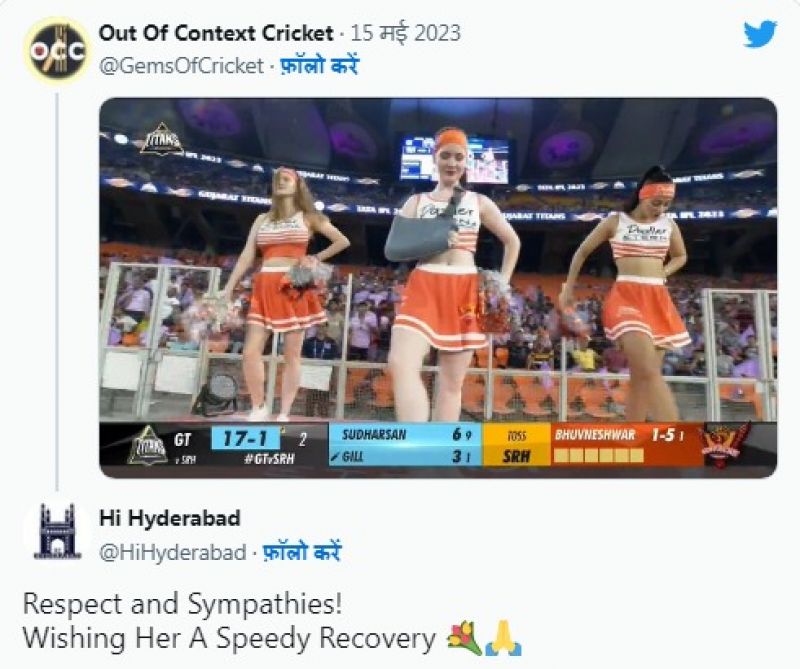Open the @HiHyderabad handle
The width and height of the screenshot is (800, 669).
[x=173, y=552]
